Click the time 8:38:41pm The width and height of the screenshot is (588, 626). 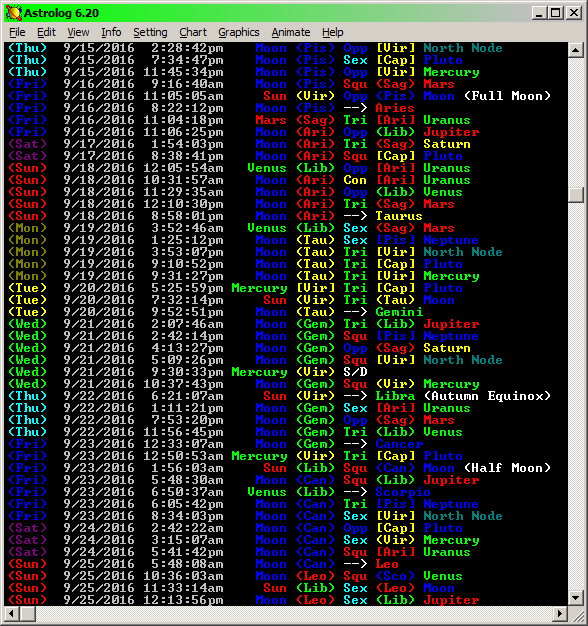[187, 156]
